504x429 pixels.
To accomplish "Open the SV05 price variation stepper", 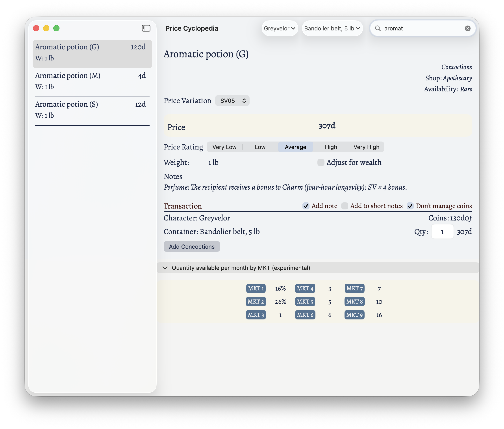I will pos(232,101).
